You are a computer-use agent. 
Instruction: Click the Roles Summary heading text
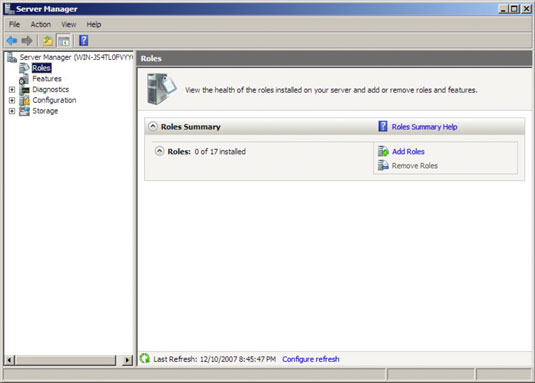190,127
